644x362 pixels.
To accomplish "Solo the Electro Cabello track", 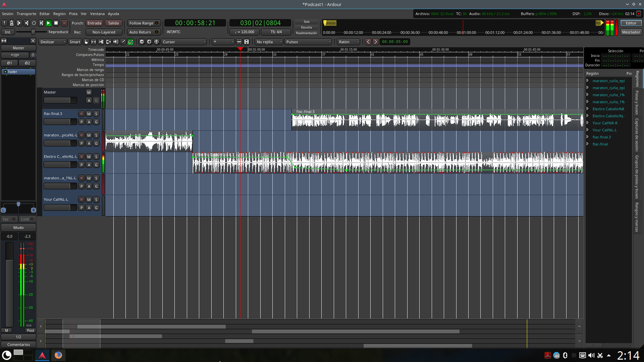I will tap(96, 157).
